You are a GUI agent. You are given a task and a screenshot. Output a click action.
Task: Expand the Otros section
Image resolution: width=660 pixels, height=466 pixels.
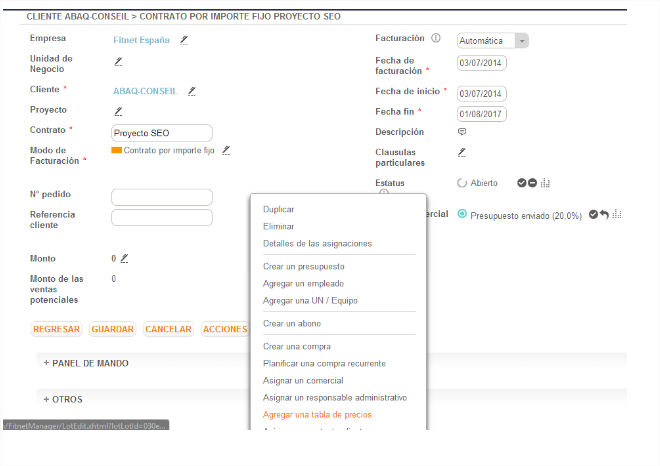point(63,398)
